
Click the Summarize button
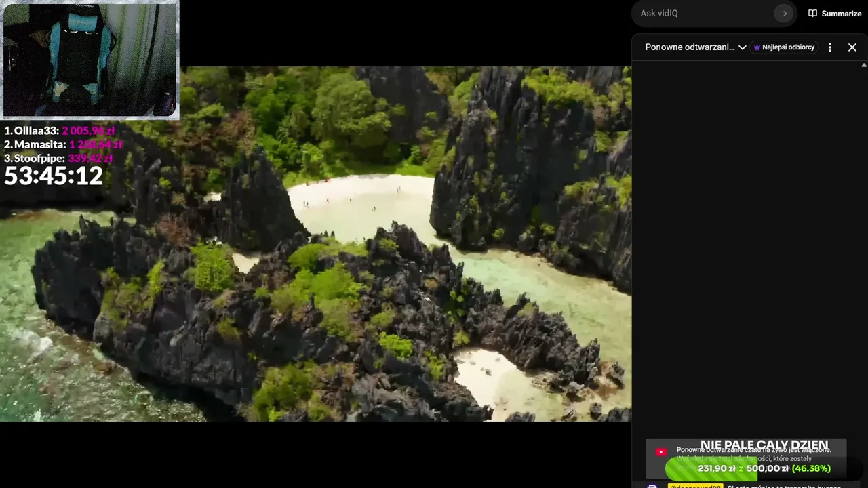pos(835,14)
